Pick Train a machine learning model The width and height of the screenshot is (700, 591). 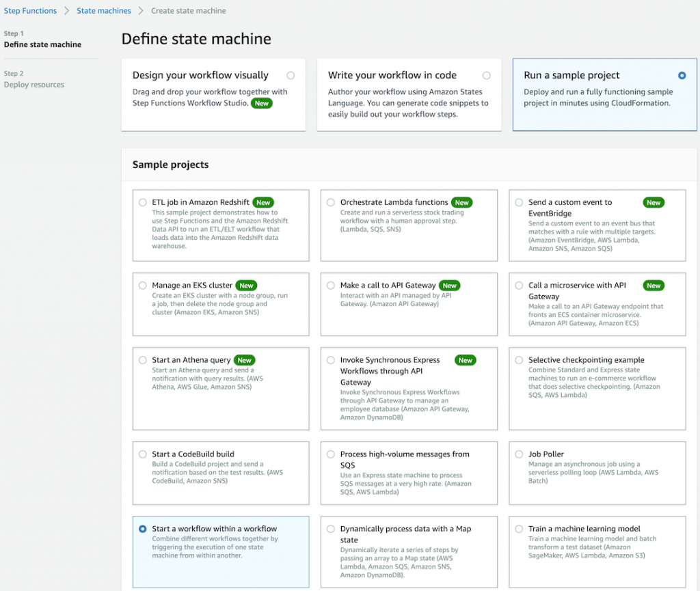519,529
